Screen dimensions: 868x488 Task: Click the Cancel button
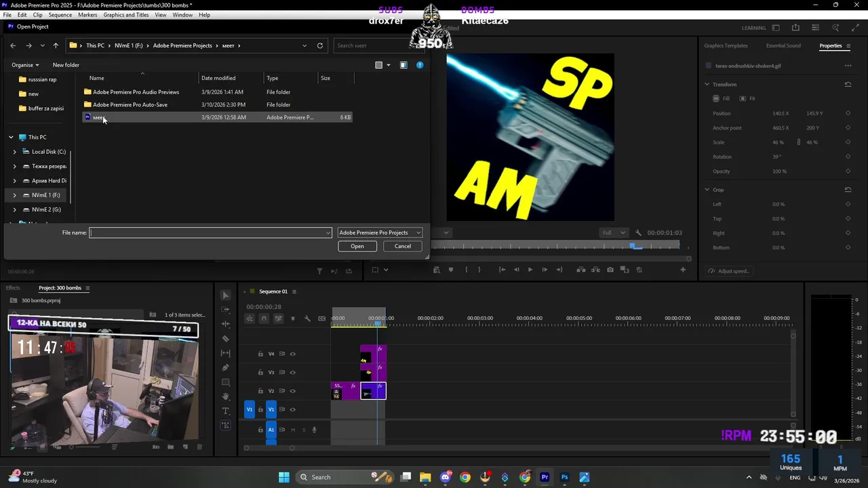pyautogui.click(x=403, y=246)
